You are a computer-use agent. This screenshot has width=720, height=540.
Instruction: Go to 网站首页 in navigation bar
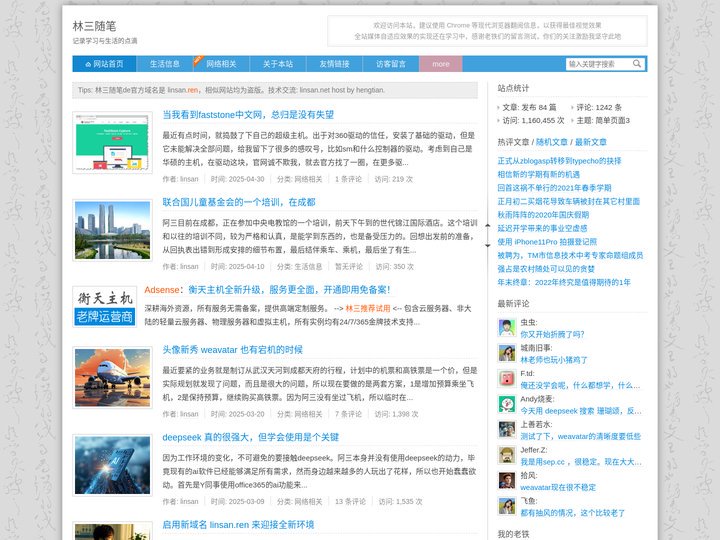coord(104,64)
